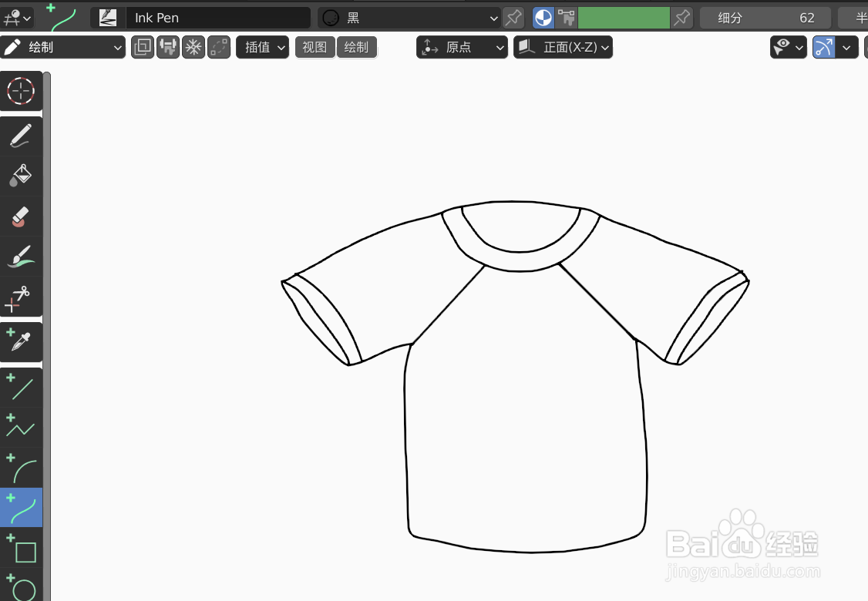This screenshot has width=868, height=601.
Task: Open the 绘制 mode dropdown
Action: 63,47
